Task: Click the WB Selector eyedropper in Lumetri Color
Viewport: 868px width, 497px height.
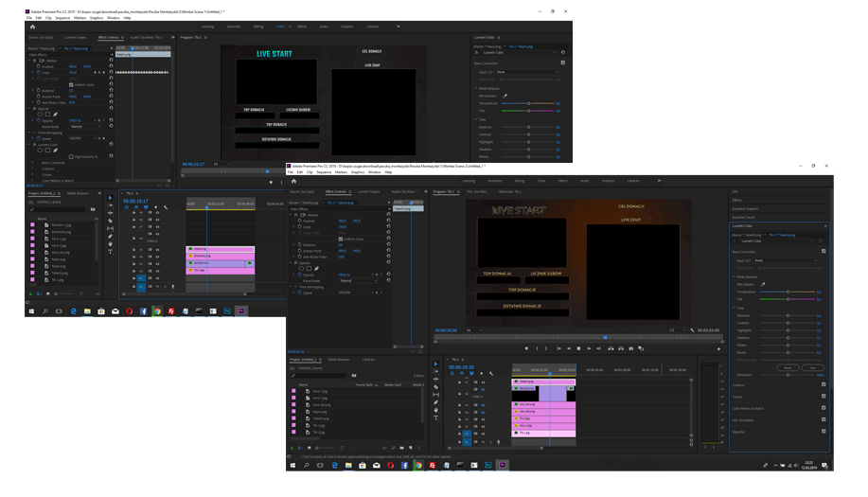Action: pyautogui.click(x=763, y=283)
